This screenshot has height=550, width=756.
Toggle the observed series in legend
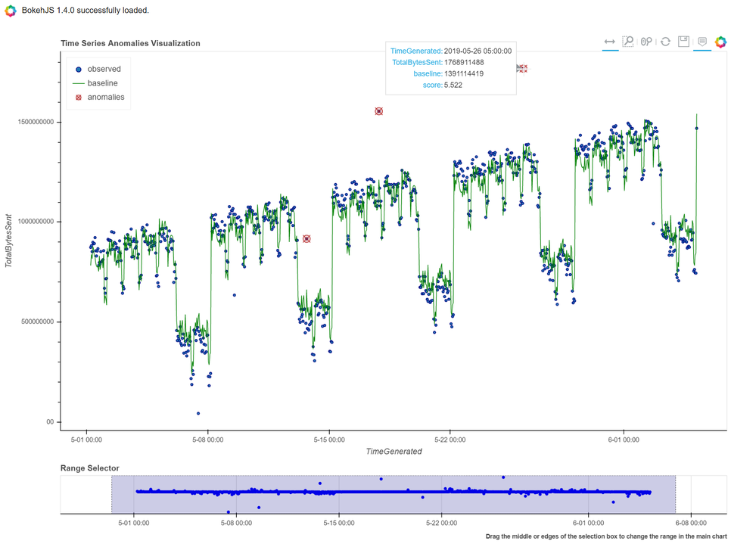(98, 69)
